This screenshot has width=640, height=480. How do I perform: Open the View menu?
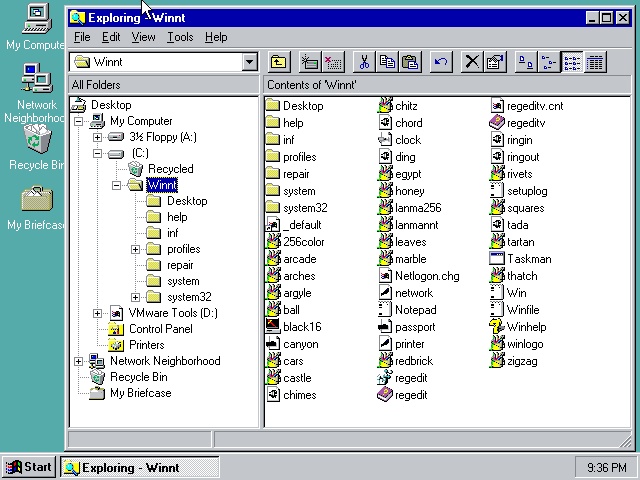tap(144, 37)
